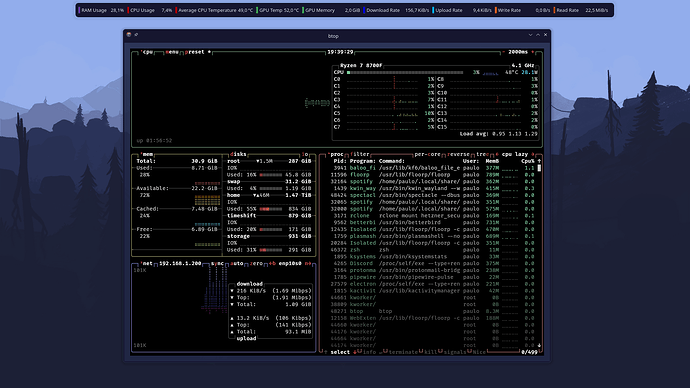The image size is (690, 388).
Task: Select the baloo_fi process row
Action: coord(433,168)
